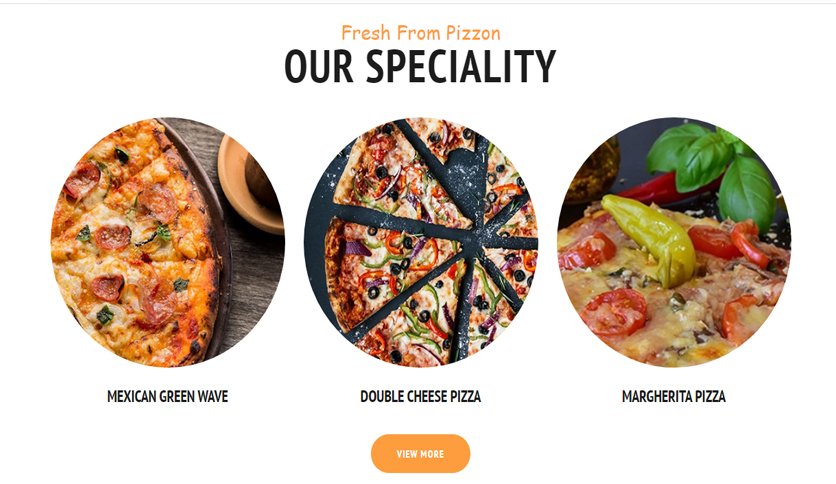Image resolution: width=836 pixels, height=484 pixels.
Task: Click the word Pizzon in orange tagline
Action: pyautogui.click(x=473, y=33)
